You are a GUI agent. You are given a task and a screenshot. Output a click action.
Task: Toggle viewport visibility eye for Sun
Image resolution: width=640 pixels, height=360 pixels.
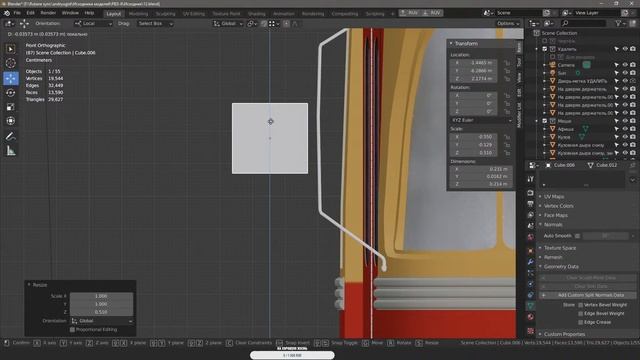[625, 73]
